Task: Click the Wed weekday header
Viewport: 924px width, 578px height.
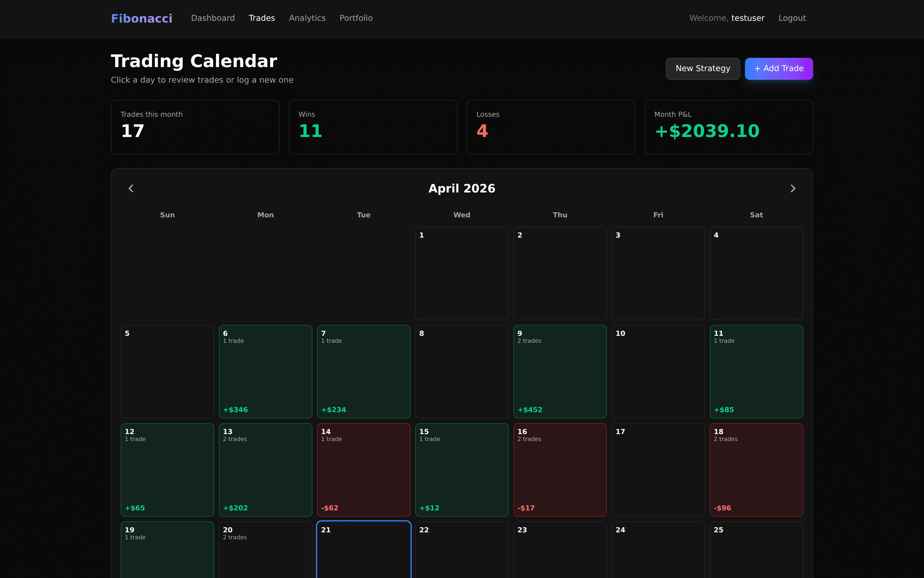Action: point(462,215)
